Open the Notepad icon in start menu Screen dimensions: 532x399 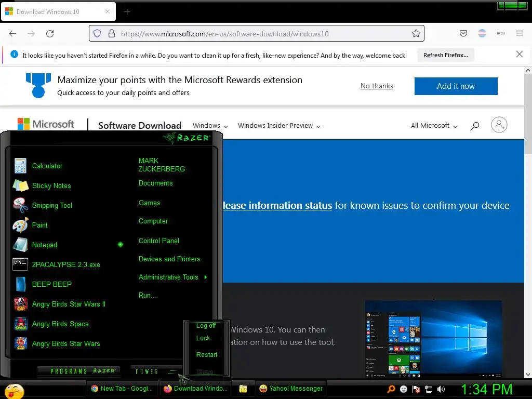(20, 245)
